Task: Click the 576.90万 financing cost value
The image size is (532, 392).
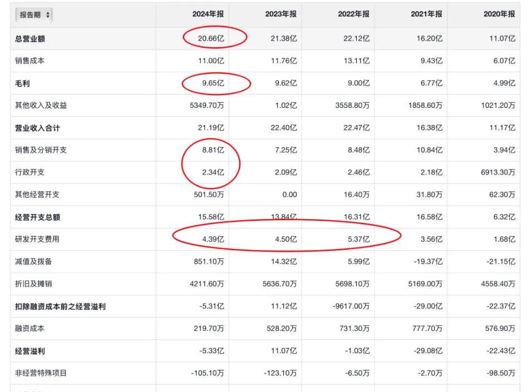Action: coord(500,329)
